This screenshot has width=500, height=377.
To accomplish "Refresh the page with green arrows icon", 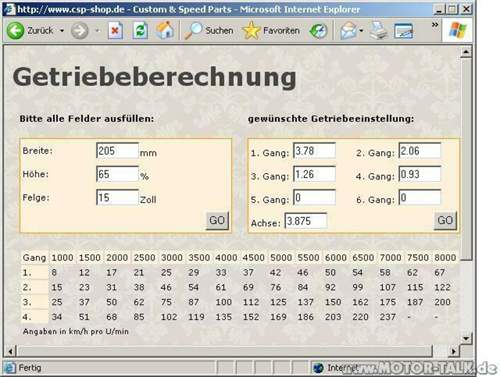I will (140, 31).
